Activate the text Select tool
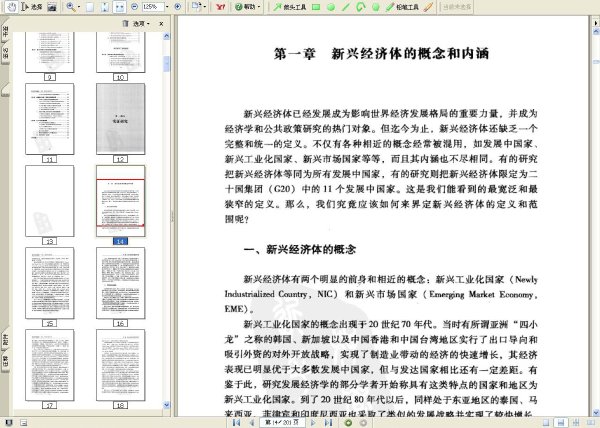The width and height of the screenshot is (600, 428). pos(32,7)
